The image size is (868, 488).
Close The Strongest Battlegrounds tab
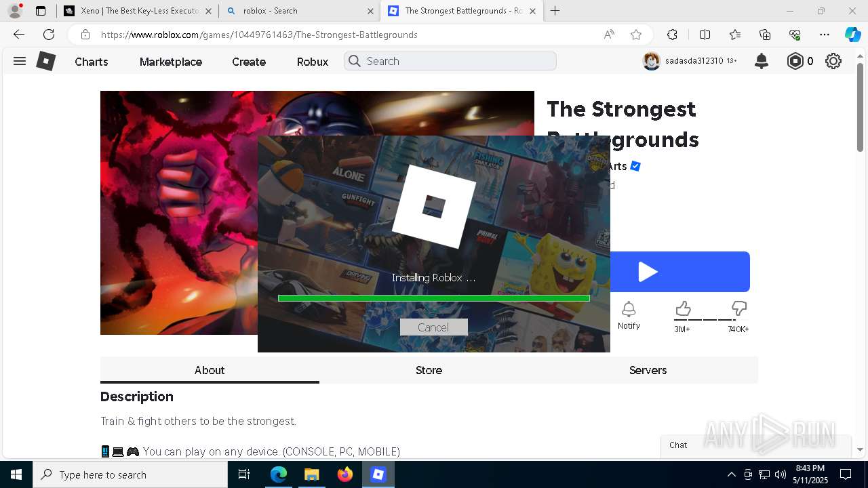click(x=532, y=11)
